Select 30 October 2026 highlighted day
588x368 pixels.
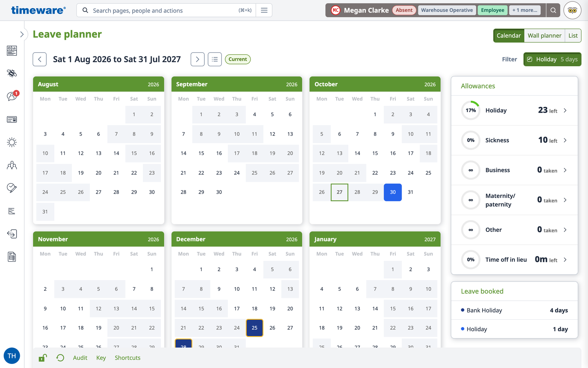tap(393, 192)
